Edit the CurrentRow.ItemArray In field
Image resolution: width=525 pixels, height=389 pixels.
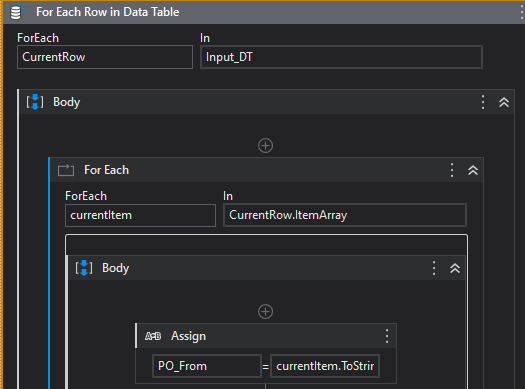345,215
